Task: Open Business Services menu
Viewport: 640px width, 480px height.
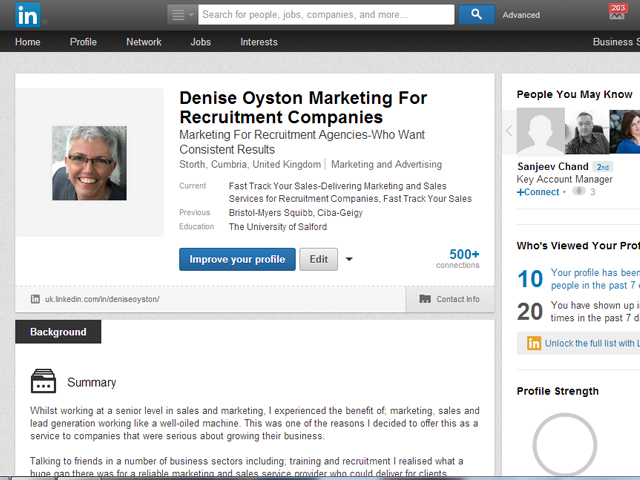Action: tap(616, 42)
